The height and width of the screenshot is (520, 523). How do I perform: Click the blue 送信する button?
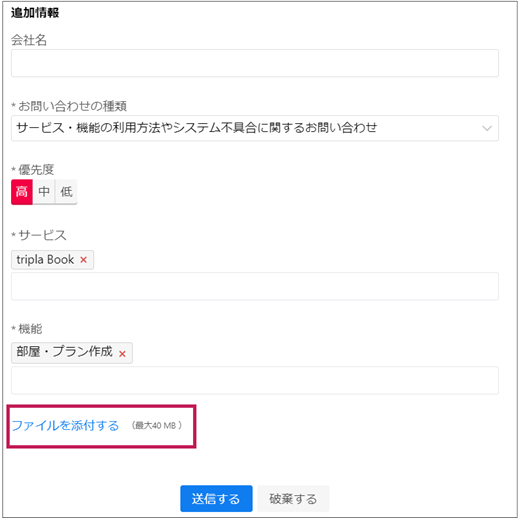(x=216, y=499)
